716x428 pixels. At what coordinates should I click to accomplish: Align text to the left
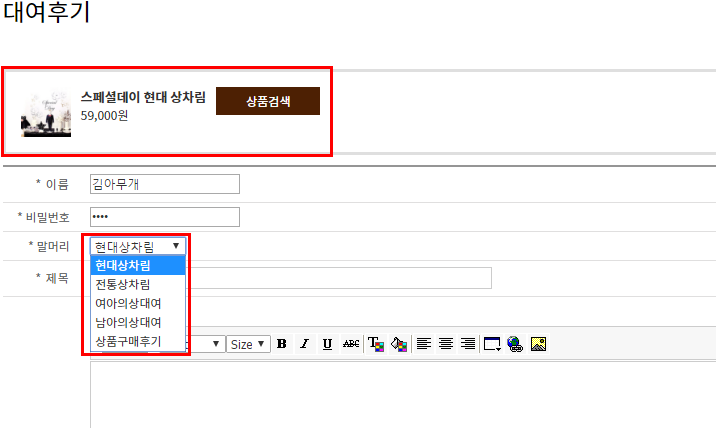[x=424, y=344]
